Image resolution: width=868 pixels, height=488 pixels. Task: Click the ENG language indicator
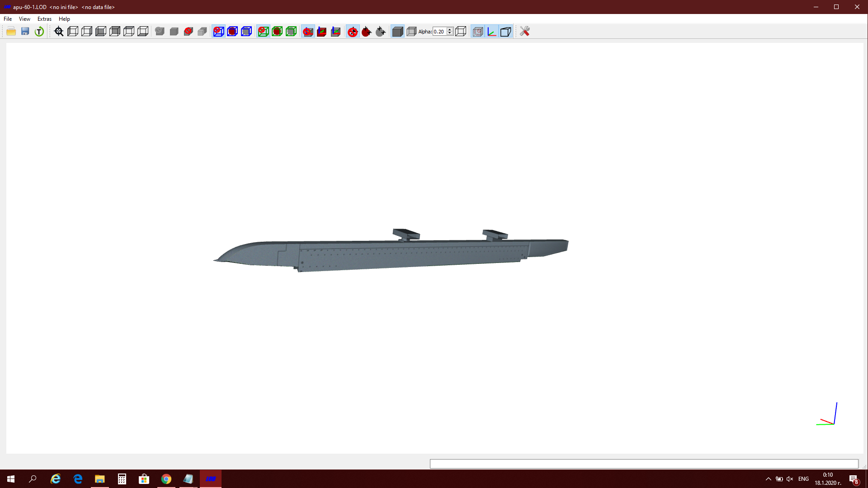point(803,479)
